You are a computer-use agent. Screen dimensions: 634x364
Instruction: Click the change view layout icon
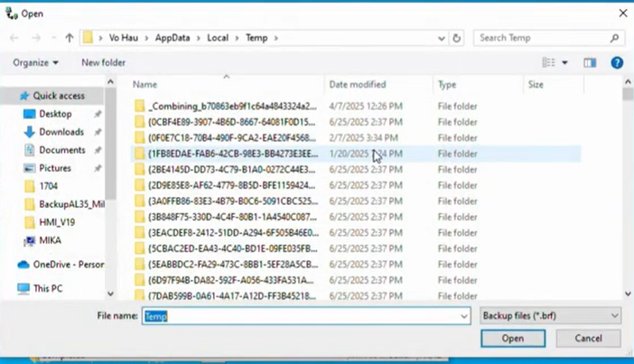pos(548,62)
